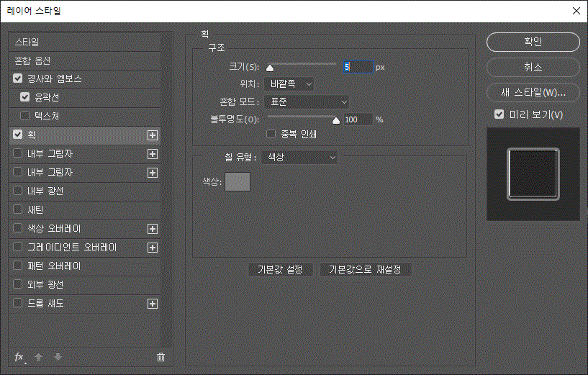Enable the 내부 광선 checkbox
Image resolution: width=588 pixels, height=375 pixels.
coord(17,191)
